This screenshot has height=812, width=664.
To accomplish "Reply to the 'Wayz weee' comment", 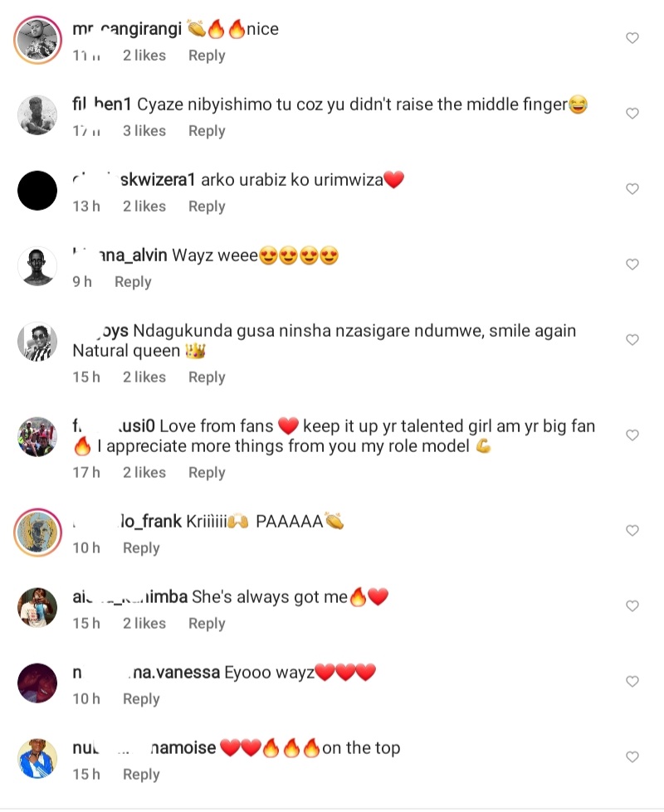I will [133, 282].
